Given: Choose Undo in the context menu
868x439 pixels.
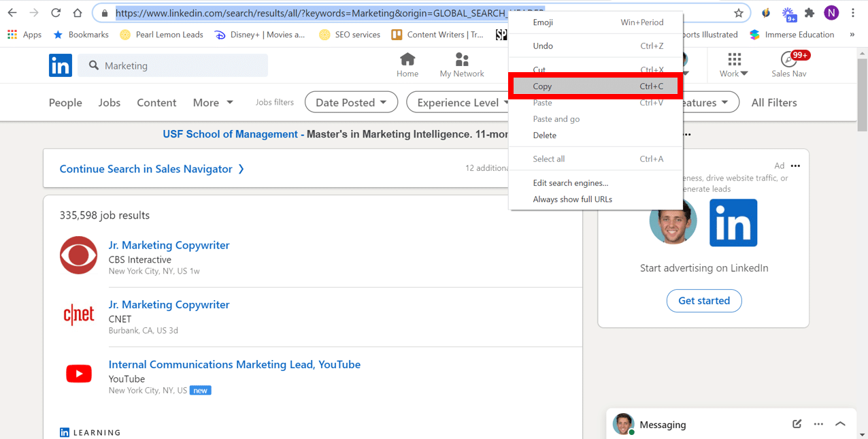Looking at the screenshot, I should coord(595,46).
